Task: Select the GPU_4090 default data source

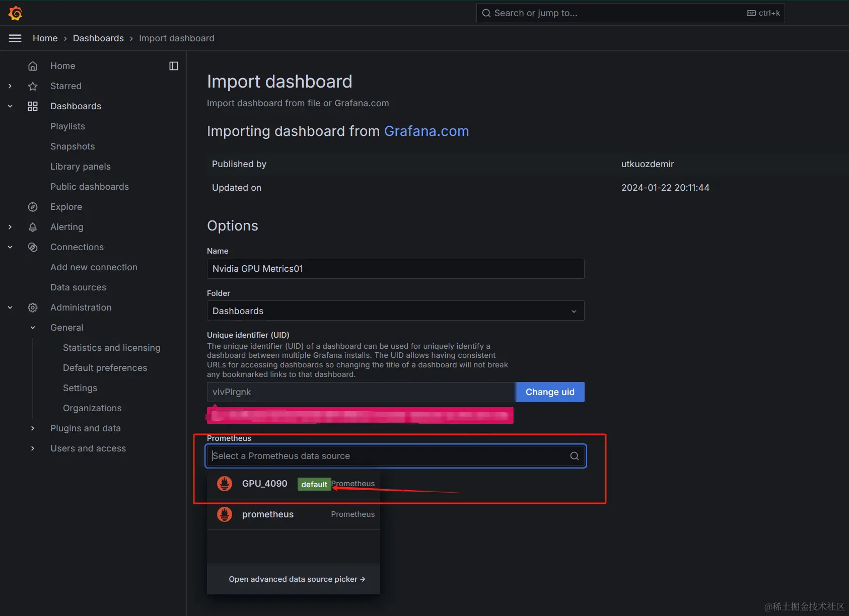Action: 294,484
